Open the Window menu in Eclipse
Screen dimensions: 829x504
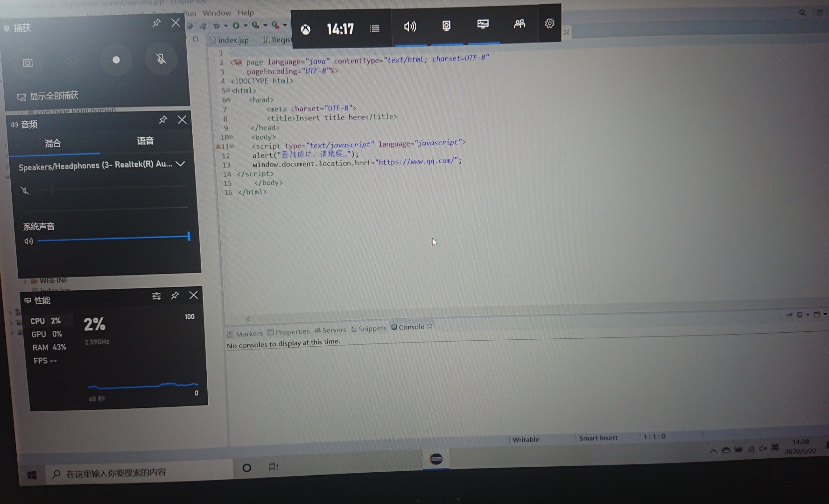point(217,13)
